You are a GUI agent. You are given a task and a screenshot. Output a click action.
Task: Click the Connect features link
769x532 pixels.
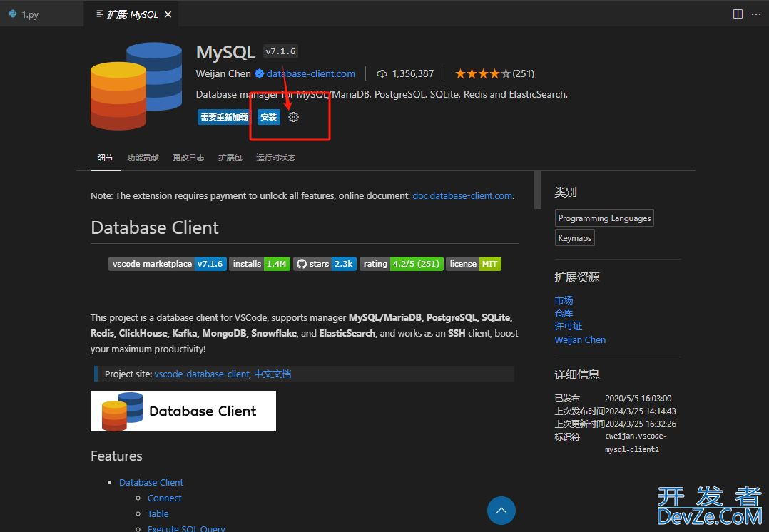[164, 498]
